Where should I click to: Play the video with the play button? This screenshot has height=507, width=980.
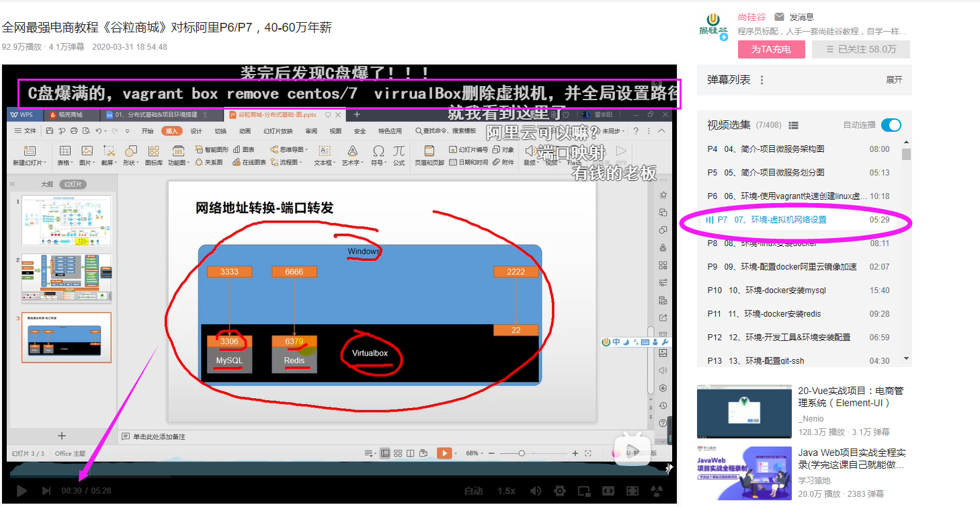[x=22, y=491]
